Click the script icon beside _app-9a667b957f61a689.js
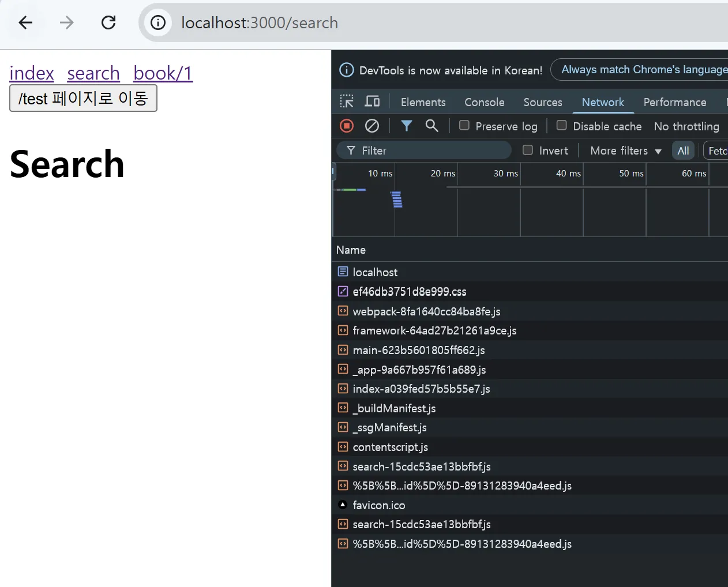The width and height of the screenshot is (728, 587). tap(343, 369)
